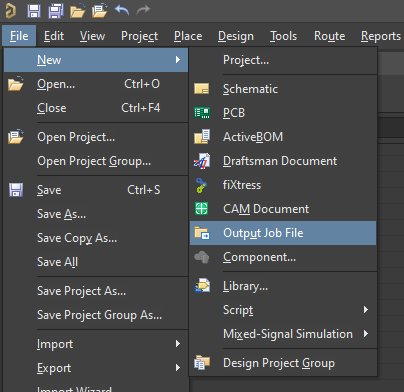Screen dimensions: 404x392
Task: Create a new Project... from the submenu
Action: [x=283, y=60]
